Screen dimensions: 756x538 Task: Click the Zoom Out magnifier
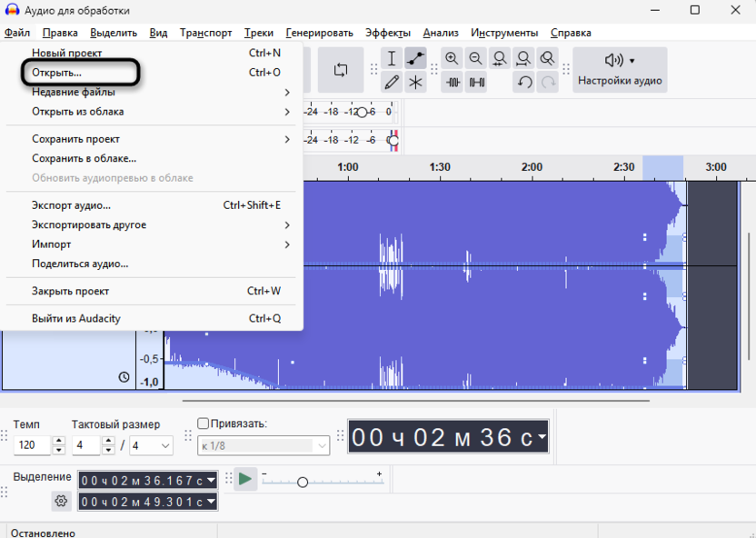point(475,58)
